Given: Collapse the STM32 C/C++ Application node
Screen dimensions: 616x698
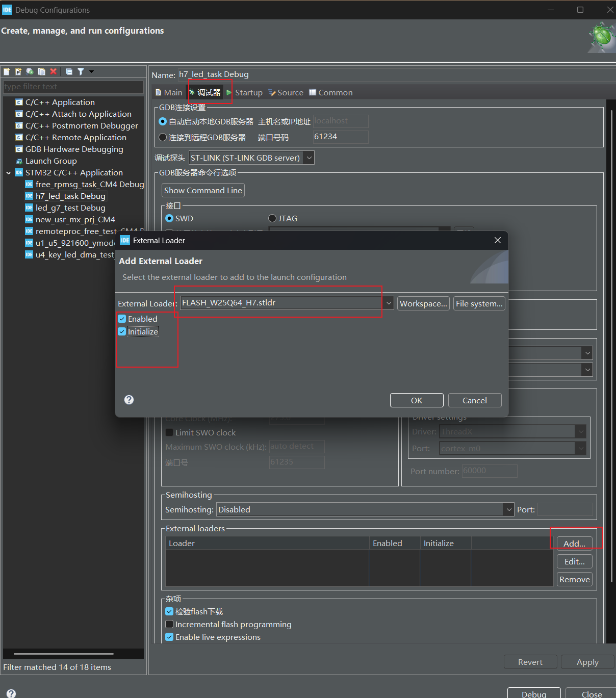Looking at the screenshot, I should 8,173.
